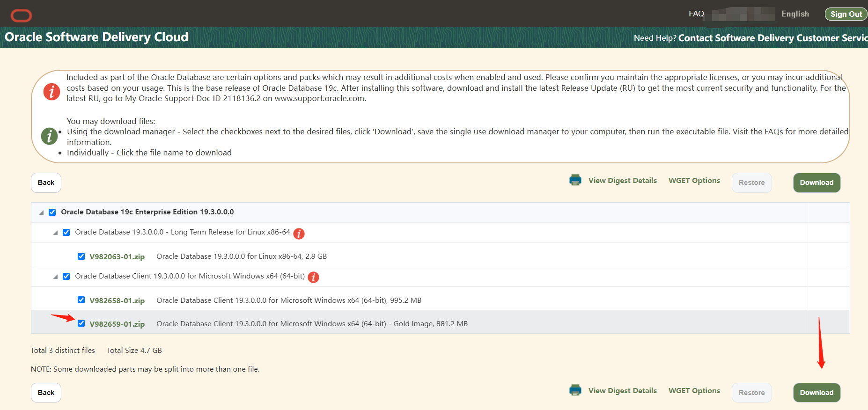Viewport: 868px width, 410px height.
Task: Click the printer icon beside the upper View Digest Details
Action: coord(575,180)
